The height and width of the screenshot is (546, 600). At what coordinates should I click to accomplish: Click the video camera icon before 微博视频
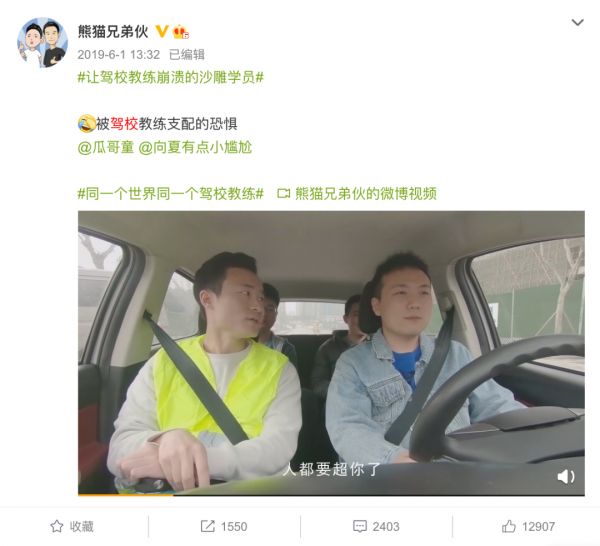click(x=284, y=194)
